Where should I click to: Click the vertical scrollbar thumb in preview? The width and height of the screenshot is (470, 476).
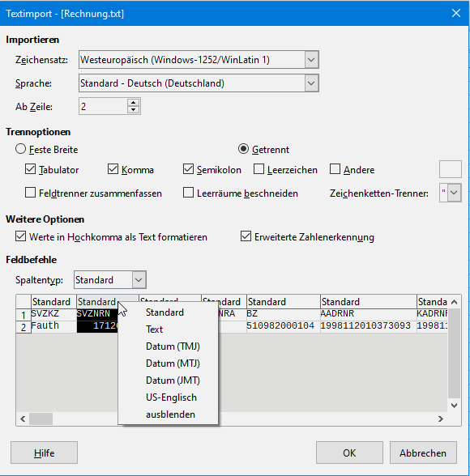click(455, 353)
